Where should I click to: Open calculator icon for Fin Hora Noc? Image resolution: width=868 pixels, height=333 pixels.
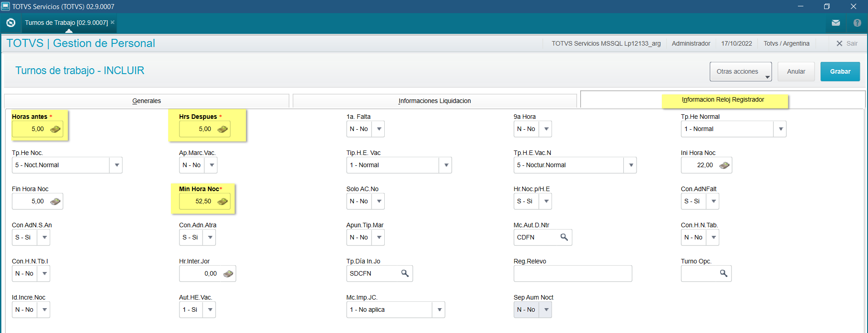pos(55,202)
